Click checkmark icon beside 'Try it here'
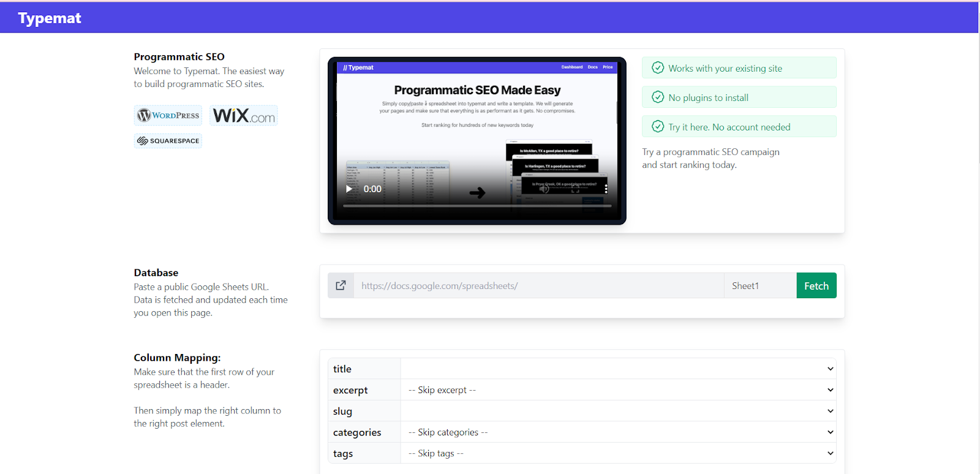The width and height of the screenshot is (980, 474). (x=658, y=127)
